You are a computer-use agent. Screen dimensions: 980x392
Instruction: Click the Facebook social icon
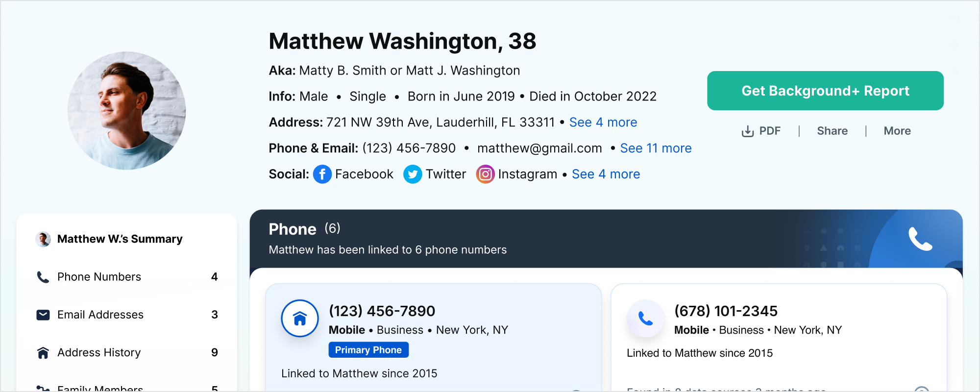coord(322,174)
